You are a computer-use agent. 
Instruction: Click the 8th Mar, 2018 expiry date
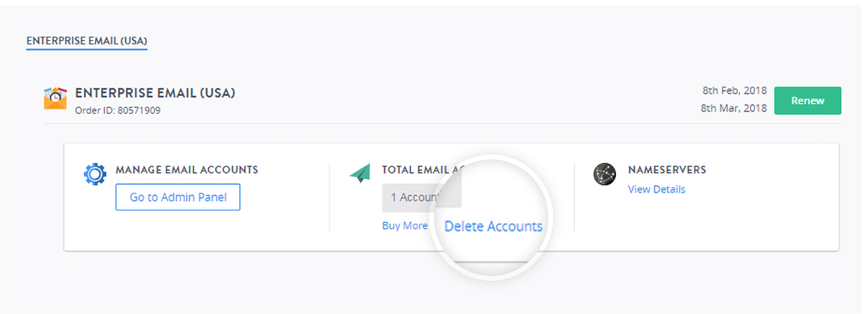point(734,108)
